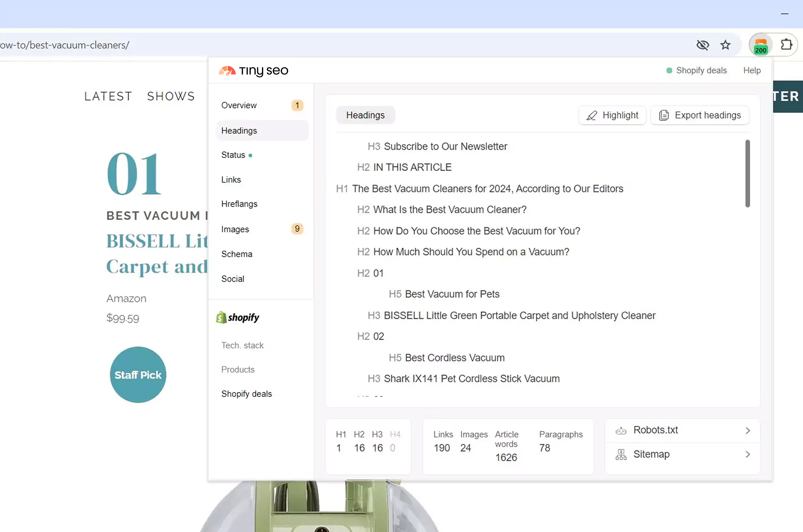
Task: Select the Headings sidebar item
Action: pyautogui.click(x=262, y=131)
